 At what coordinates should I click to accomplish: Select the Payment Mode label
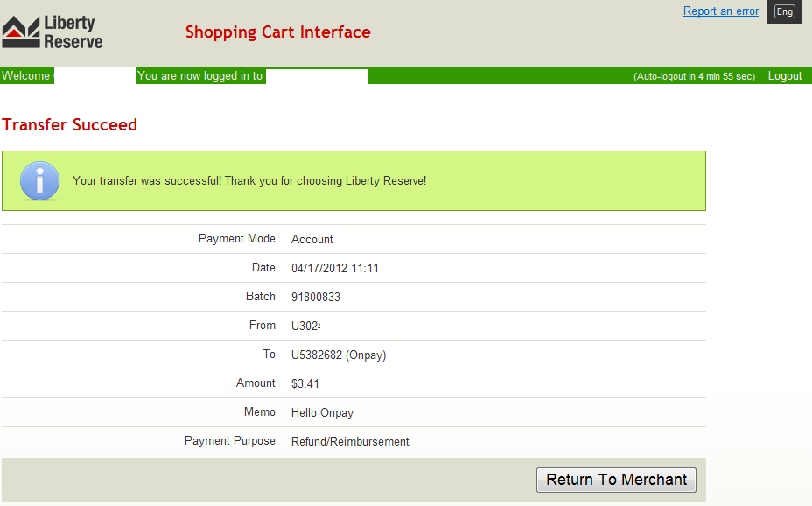coord(236,238)
